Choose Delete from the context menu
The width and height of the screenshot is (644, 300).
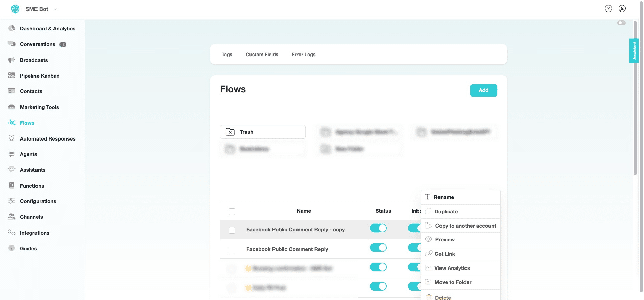click(460, 295)
